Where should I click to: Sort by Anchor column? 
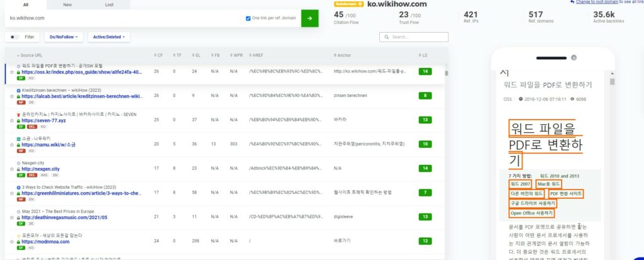[342, 55]
